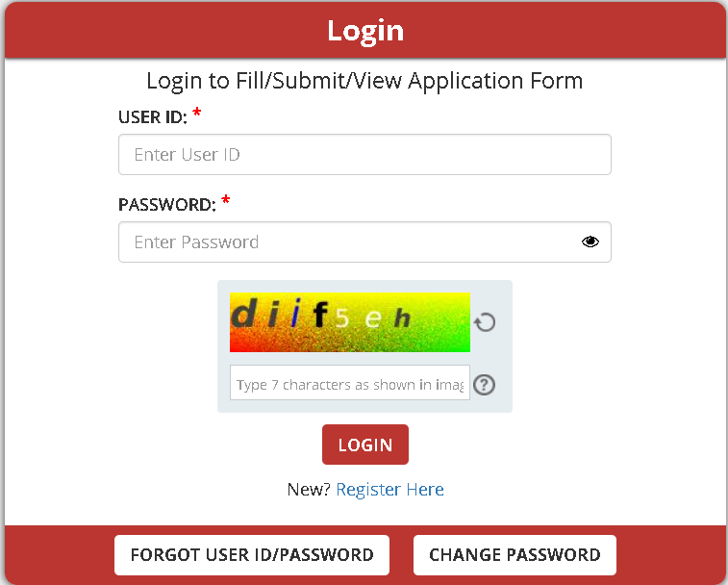
Task: Focus the Enter Password field
Action: pos(364,242)
